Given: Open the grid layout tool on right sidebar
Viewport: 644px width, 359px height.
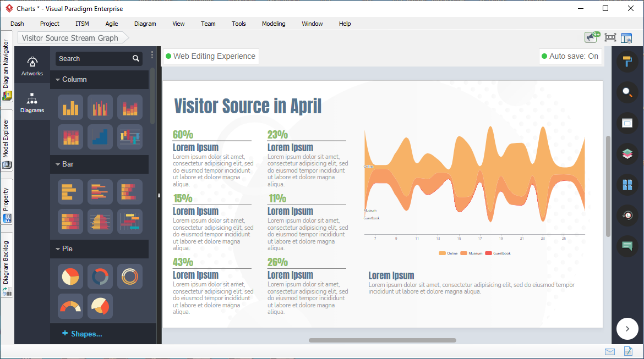Looking at the screenshot, I should pyautogui.click(x=627, y=185).
